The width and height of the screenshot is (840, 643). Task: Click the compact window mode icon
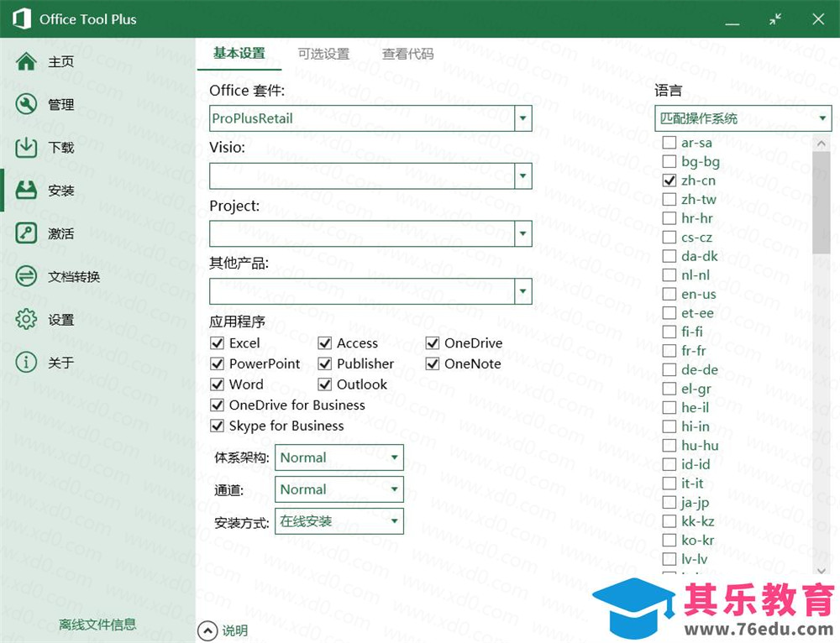click(775, 19)
